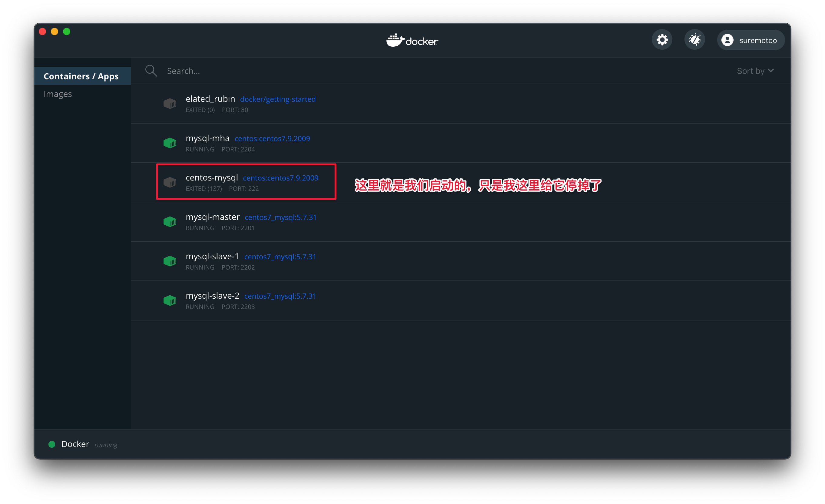The image size is (825, 504).
Task: Click the PORT: 222 text
Action: 244,188
